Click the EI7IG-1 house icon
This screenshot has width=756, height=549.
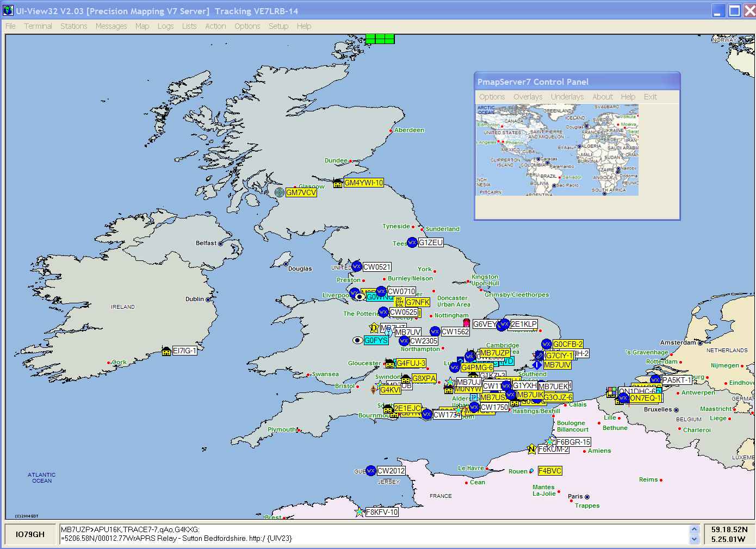pos(166,351)
